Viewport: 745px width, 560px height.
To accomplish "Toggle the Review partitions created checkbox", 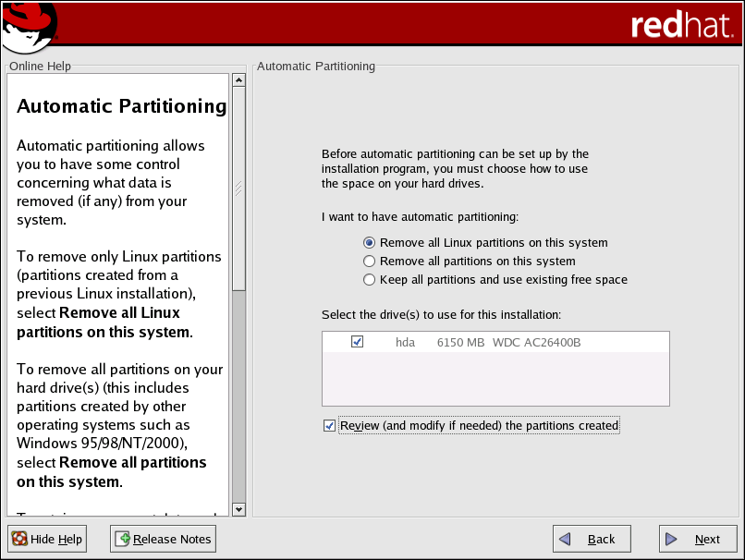I will [330, 426].
